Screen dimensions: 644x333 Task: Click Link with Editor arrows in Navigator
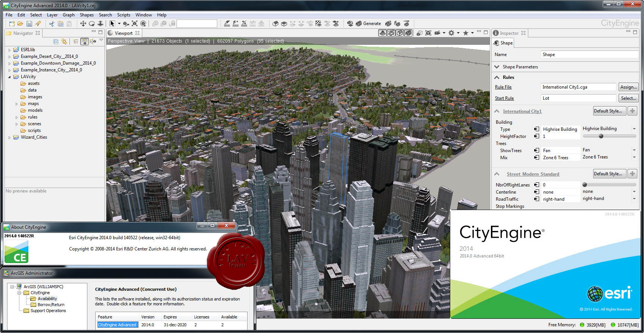[x=64, y=41]
